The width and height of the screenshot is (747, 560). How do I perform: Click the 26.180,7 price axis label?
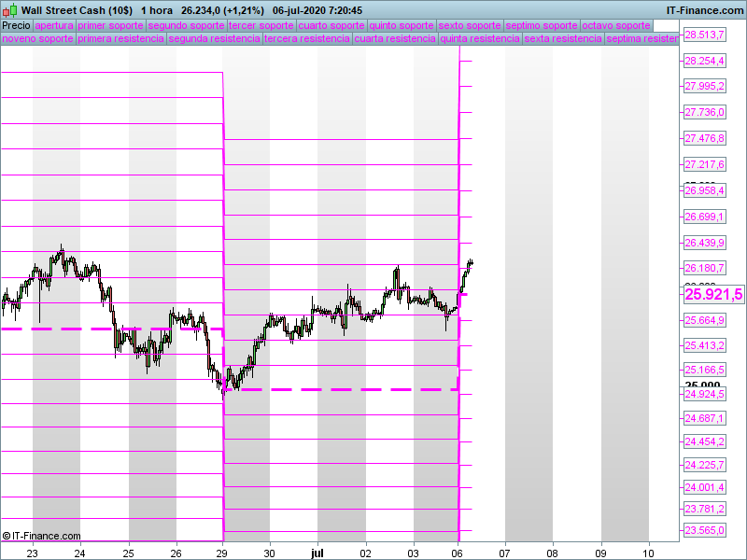pyautogui.click(x=705, y=268)
